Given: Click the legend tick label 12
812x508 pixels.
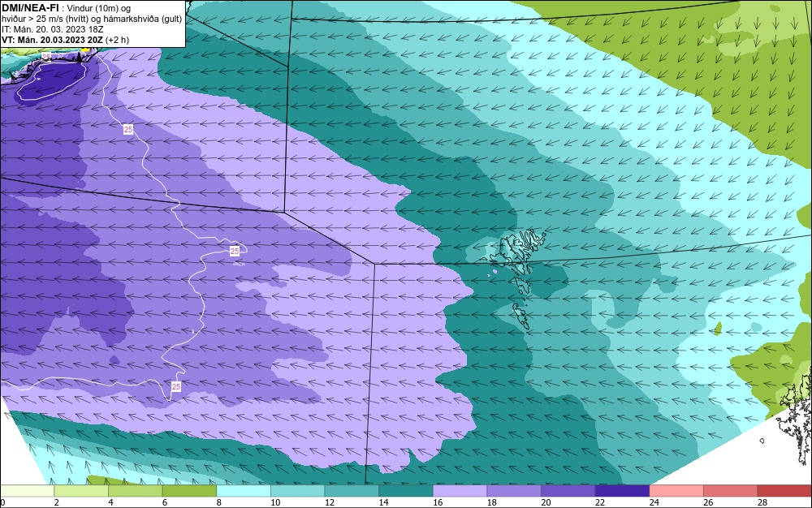Looking at the screenshot, I should [x=330, y=502].
